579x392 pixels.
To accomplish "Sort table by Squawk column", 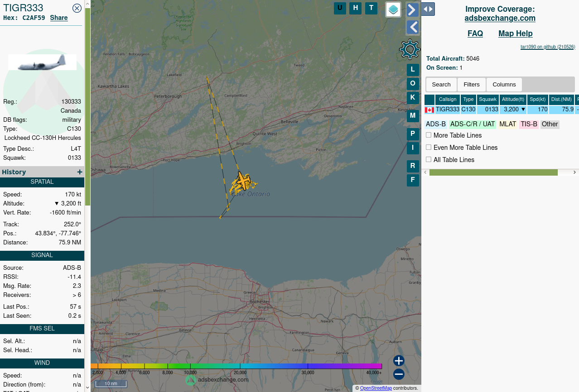I will tap(488, 100).
